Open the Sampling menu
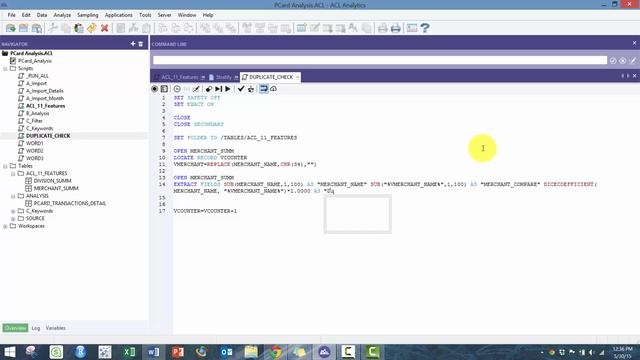 click(88, 15)
